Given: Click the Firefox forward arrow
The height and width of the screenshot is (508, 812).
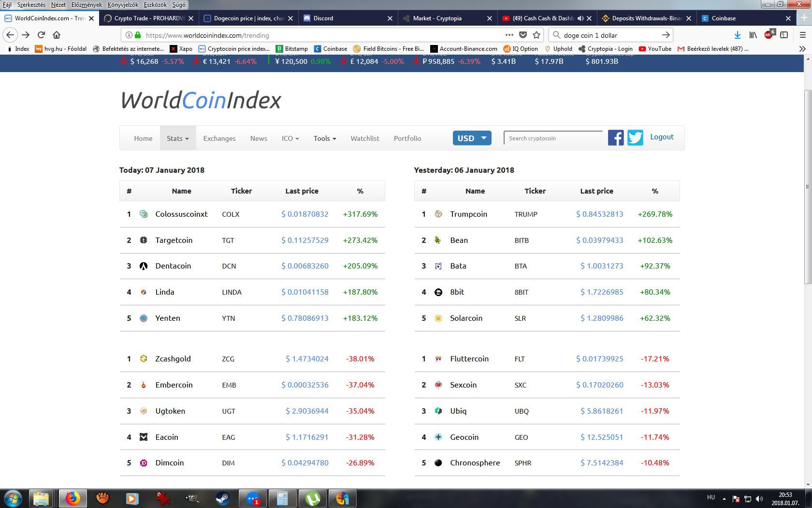Looking at the screenshot, I should [26, 35].
